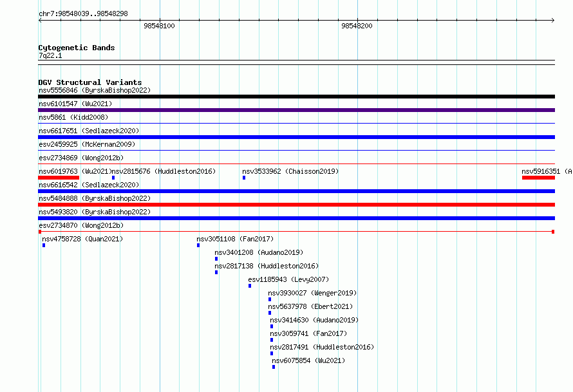
Task: Select the blue nsv2817138 marker
Action: click(x=216, y=272)
